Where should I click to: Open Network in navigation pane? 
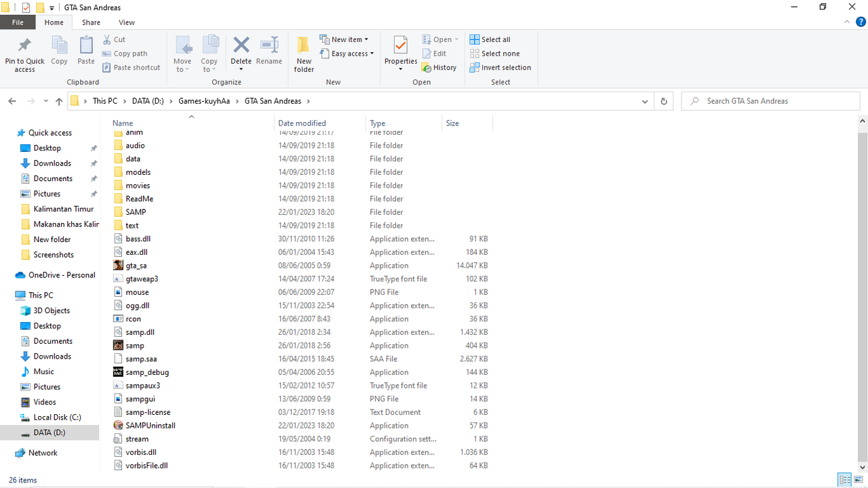pyautogui.click(x=43, y=453)
